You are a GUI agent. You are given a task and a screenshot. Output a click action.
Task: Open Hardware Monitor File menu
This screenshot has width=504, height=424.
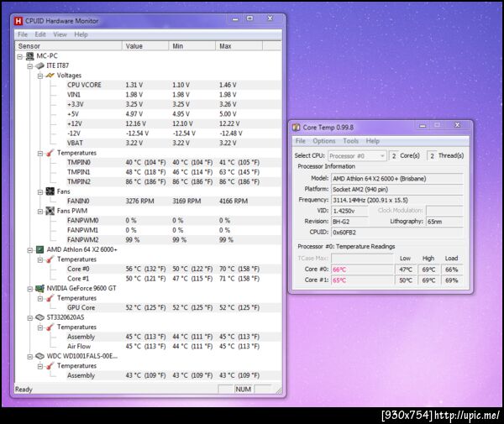23,34
